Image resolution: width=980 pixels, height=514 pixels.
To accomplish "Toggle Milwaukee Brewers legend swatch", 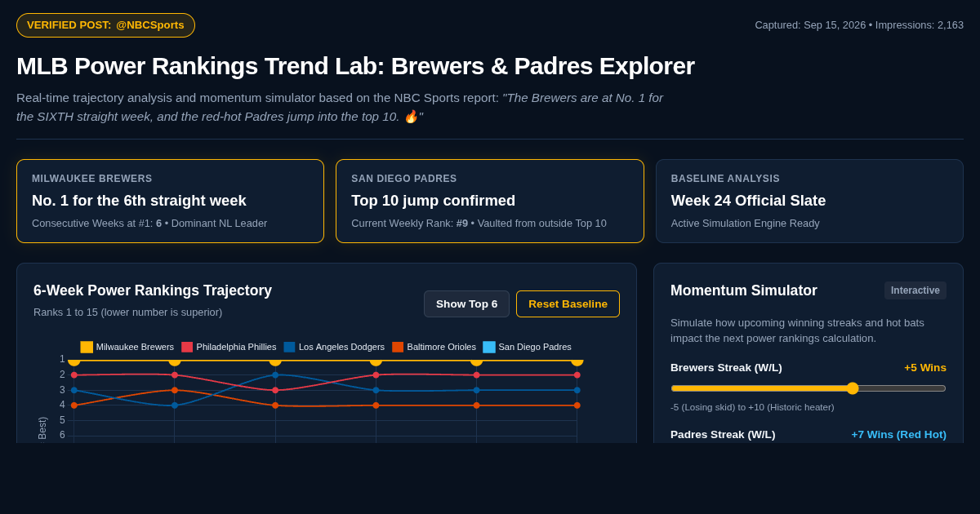I will coord(87,347).
